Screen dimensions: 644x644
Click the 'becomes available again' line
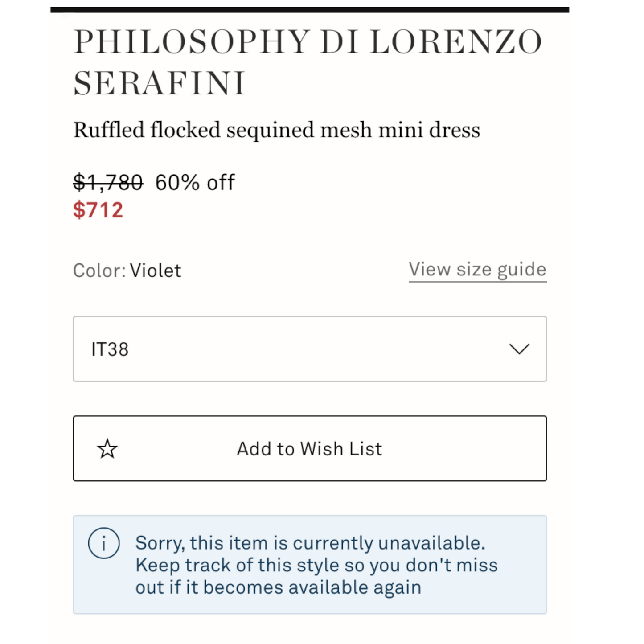278,587
